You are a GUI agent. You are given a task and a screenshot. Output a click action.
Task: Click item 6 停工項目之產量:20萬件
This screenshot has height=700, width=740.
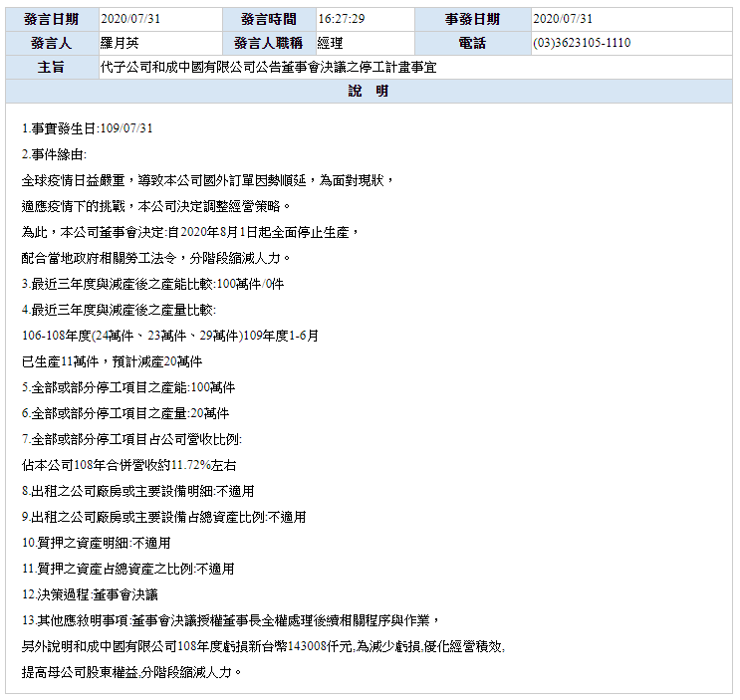125,413
